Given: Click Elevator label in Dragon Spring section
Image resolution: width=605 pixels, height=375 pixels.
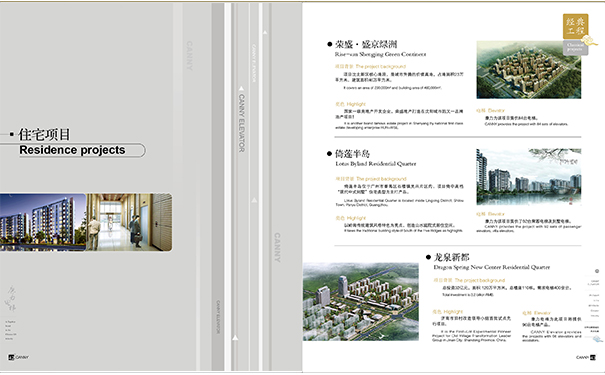Looking at the screenshot, I should point(537,313).
